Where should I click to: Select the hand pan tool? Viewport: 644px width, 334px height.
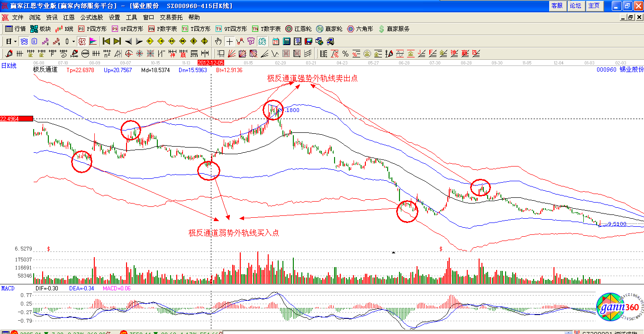click(218, 41)
